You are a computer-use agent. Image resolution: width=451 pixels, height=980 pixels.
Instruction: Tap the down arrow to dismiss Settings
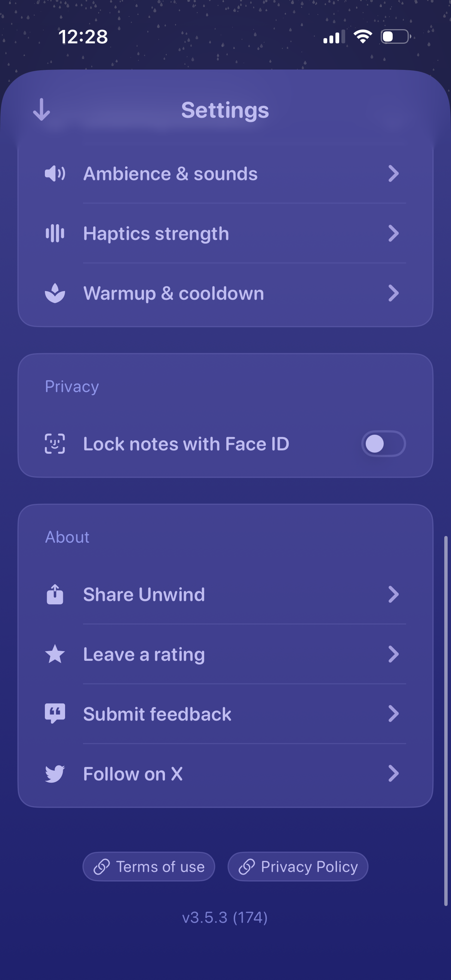(42, 110)
